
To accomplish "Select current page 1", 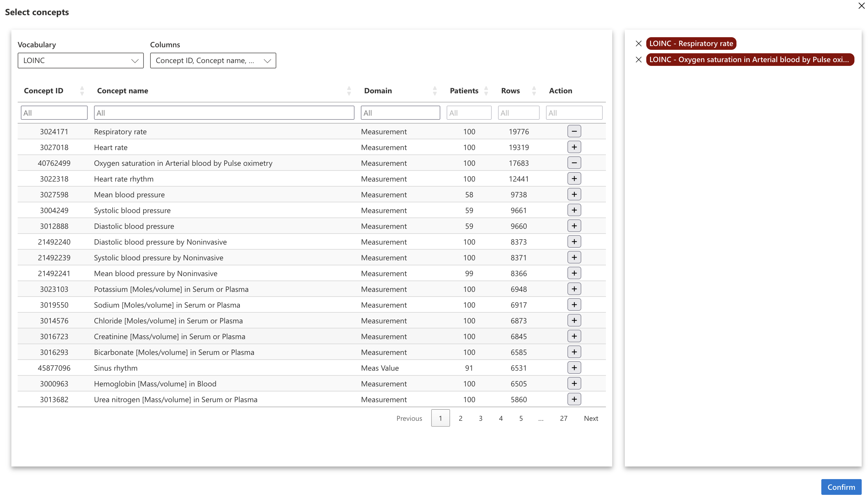I will click(440, 418).
